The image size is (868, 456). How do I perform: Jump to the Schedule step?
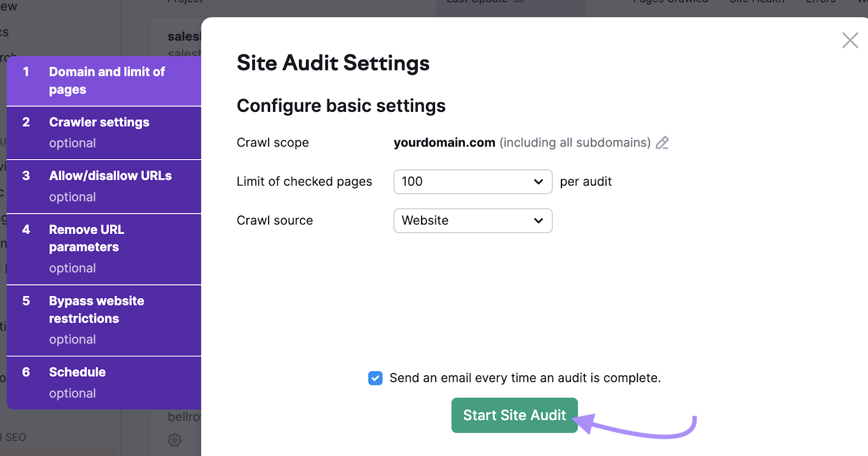104,382
